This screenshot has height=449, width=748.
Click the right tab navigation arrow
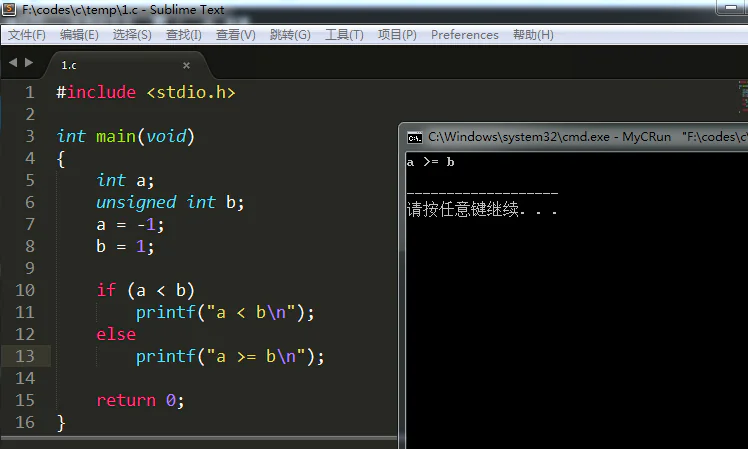click(x=29, y=63)
